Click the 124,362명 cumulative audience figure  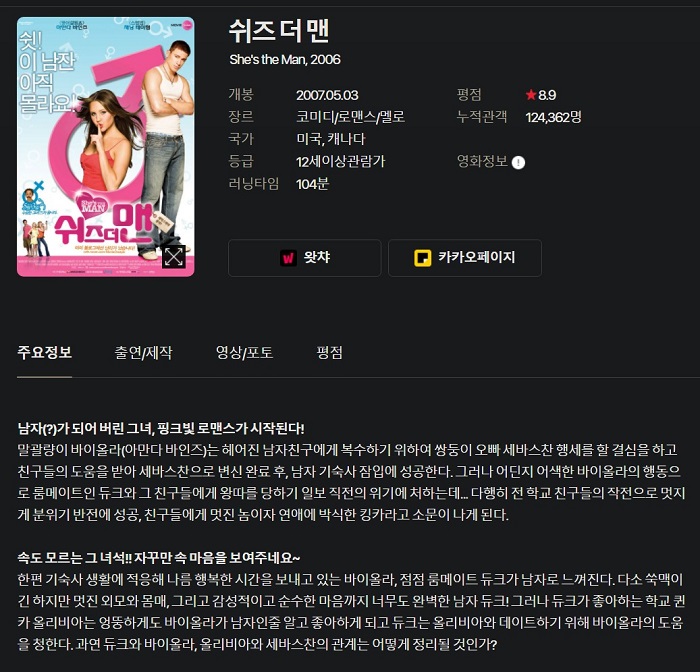pyautogui.click(x=553, y=117)
